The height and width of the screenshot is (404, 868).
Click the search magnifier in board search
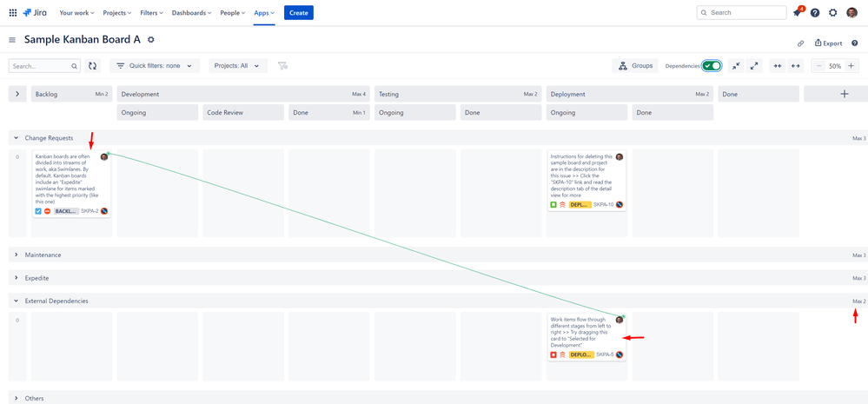74,66
